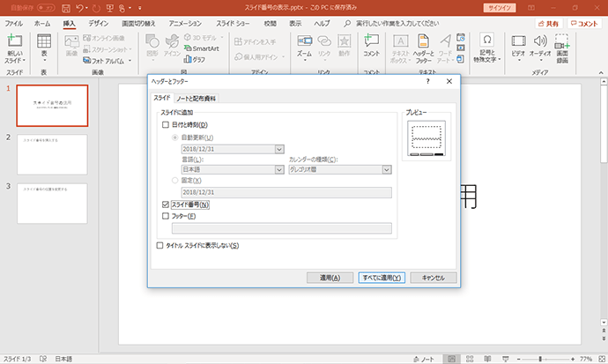The image size is (608, 364).
Task: Click the Cancel (キャンセル) button
Action: [434, 278]
